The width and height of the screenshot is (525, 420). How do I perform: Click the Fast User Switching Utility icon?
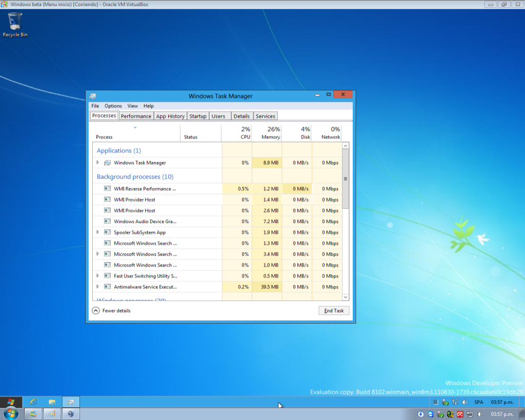(x=108, y=276)
